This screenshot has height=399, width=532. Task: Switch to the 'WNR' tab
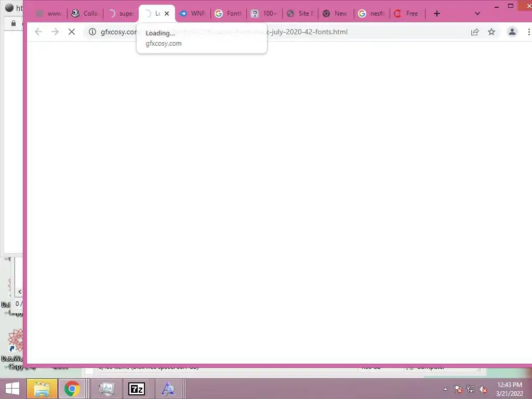193,14
